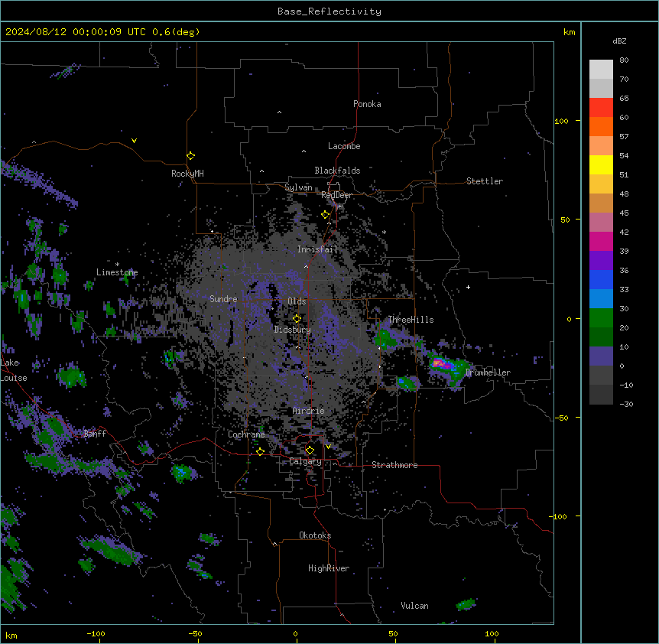Click the Cochrane city label

coord(246,434)
